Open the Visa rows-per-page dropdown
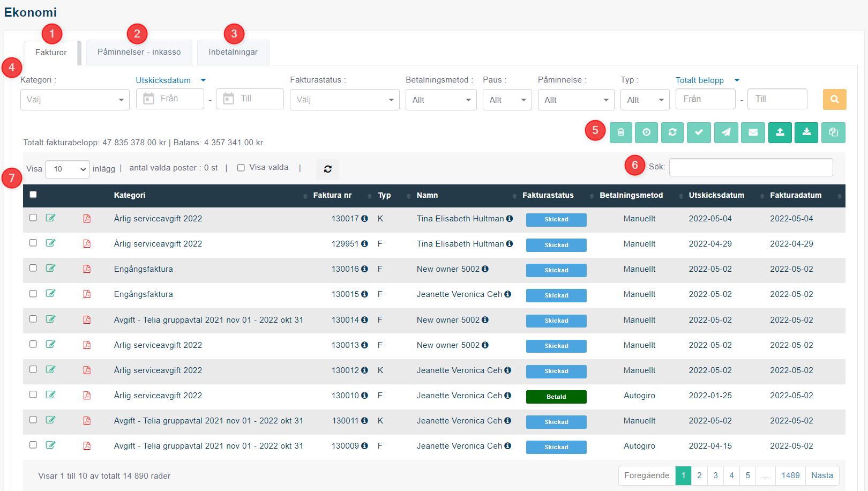The width and height of the screenshot is (868, 491). pos(68,169)
